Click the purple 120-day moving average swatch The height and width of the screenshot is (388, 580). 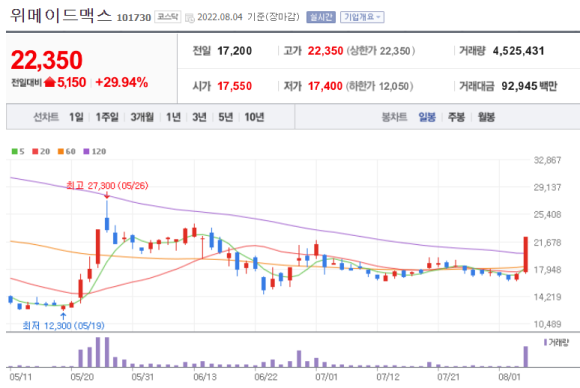pyautogui.click(x=86, y=151)
